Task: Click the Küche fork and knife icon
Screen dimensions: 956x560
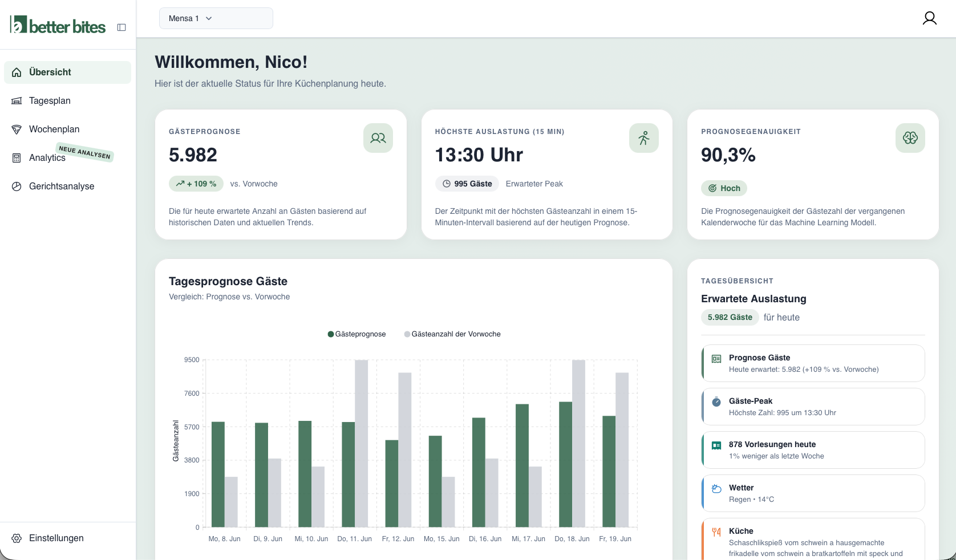Action: coord(716,532)
